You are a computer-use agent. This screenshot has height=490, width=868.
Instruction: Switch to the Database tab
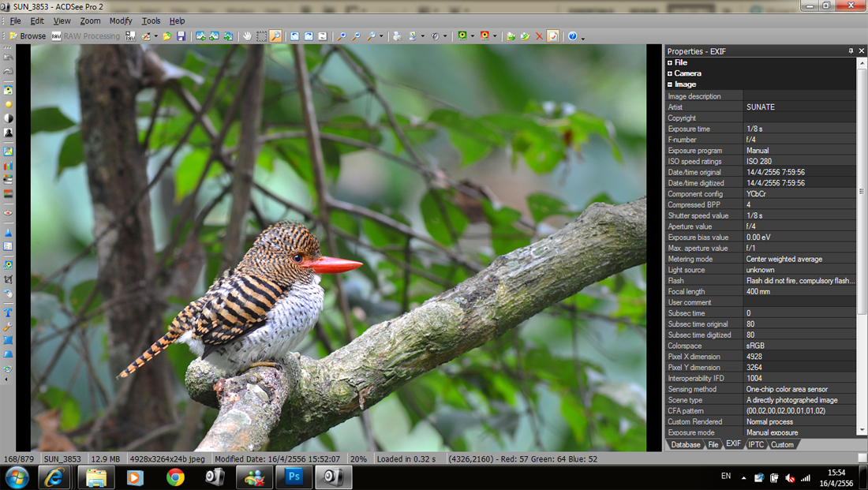coord(685,445)
